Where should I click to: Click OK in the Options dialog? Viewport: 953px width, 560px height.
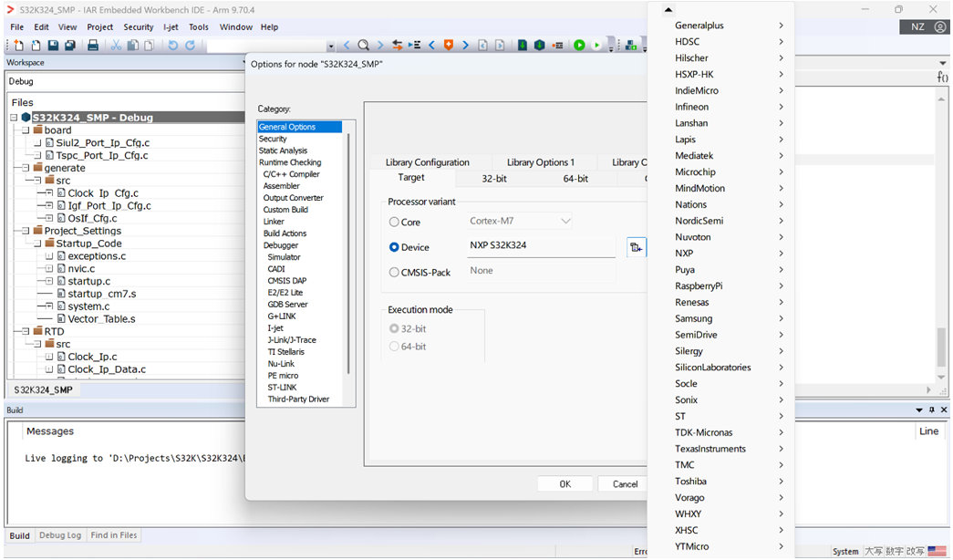click(565, 484)
